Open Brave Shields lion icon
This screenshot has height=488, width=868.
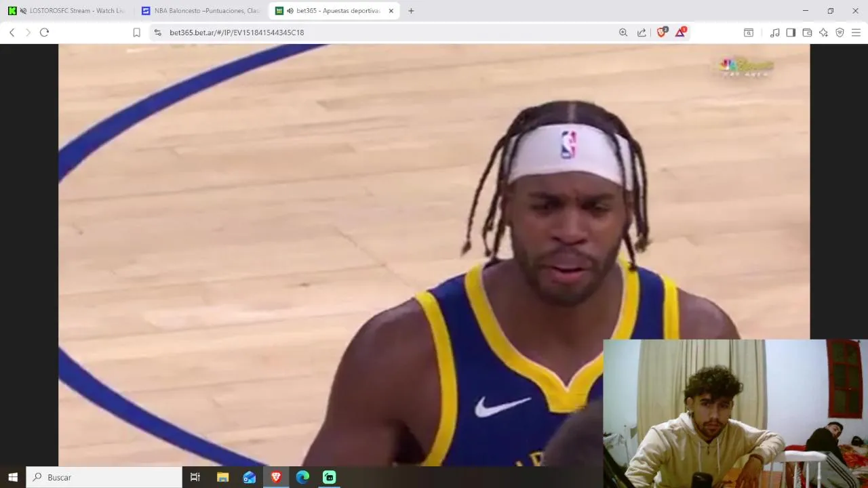tap(662, 32)
